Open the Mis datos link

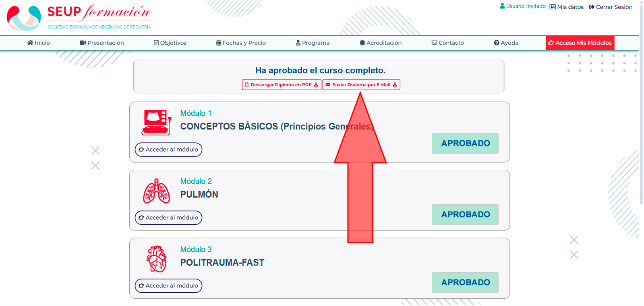click(x=567, y=7)
